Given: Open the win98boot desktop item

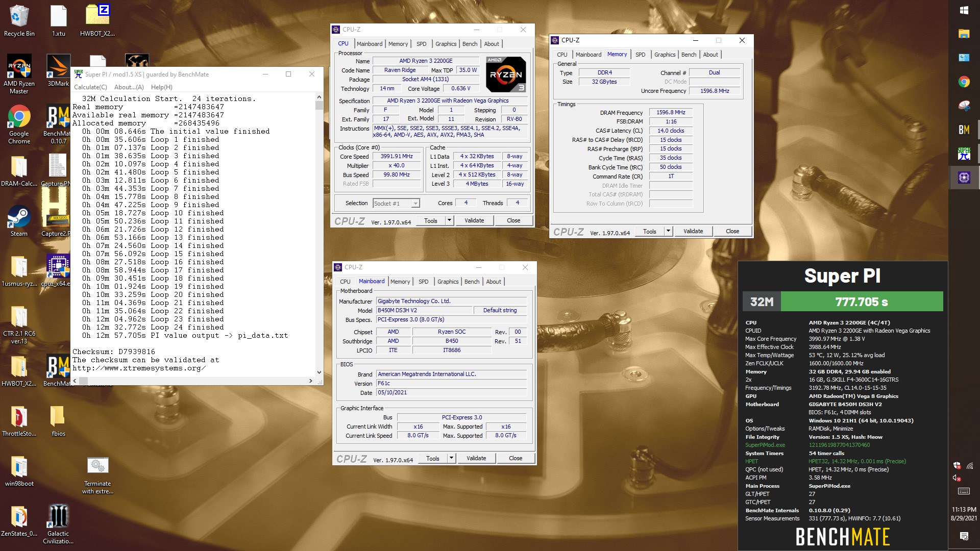Looking at the screenshot, I should pos(19,471).
